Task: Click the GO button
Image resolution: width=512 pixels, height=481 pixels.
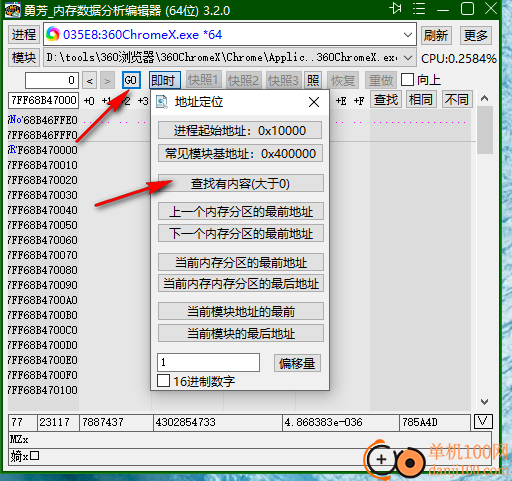Action: click(131, 80)
